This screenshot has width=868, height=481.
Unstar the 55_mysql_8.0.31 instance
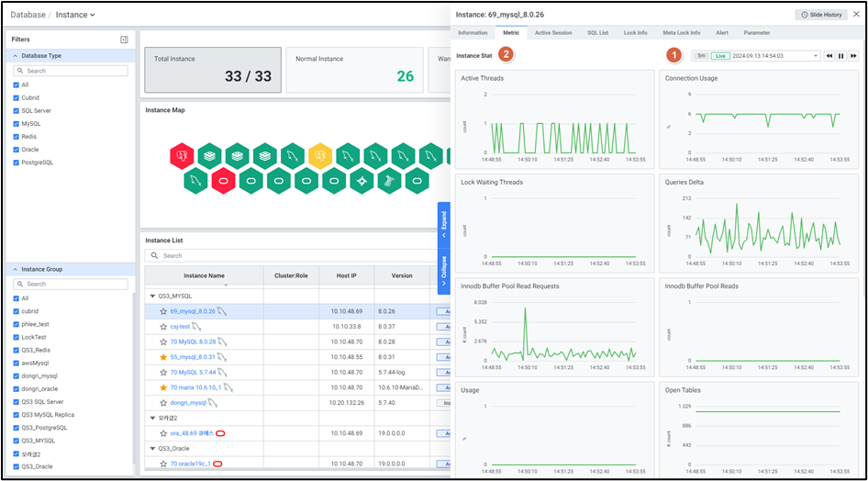point(163,356)
